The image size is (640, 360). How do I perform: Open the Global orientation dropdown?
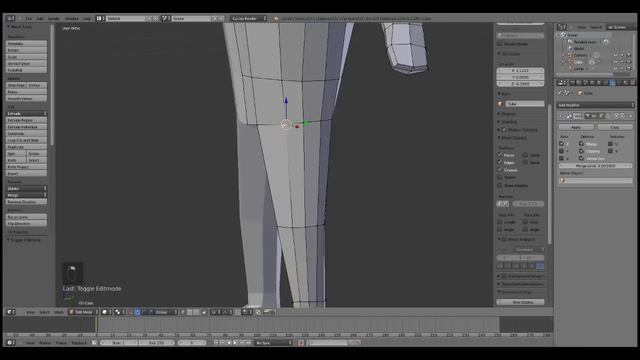coord(165,312)
